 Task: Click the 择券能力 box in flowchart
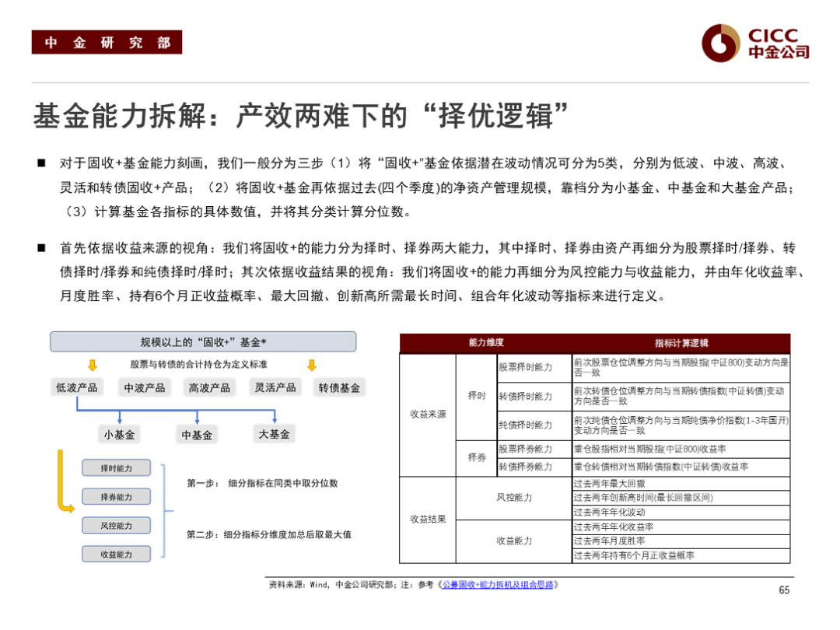pyautogui.click(x=116, y=497)
